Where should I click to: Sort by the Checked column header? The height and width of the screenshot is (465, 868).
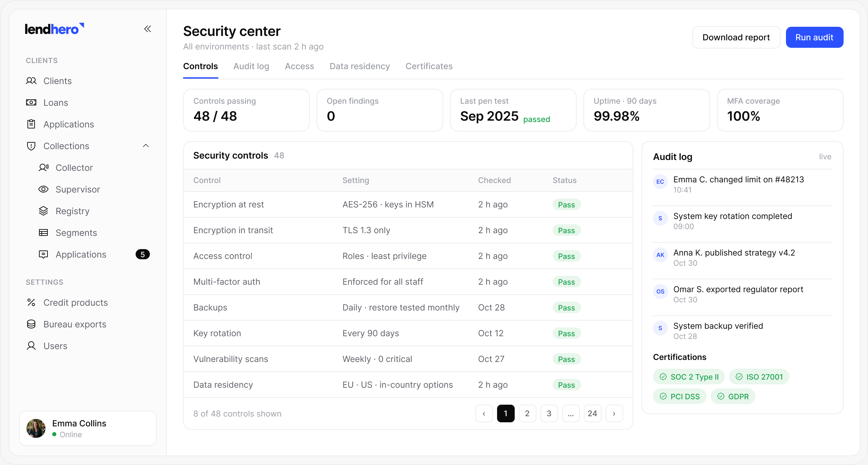494,180
